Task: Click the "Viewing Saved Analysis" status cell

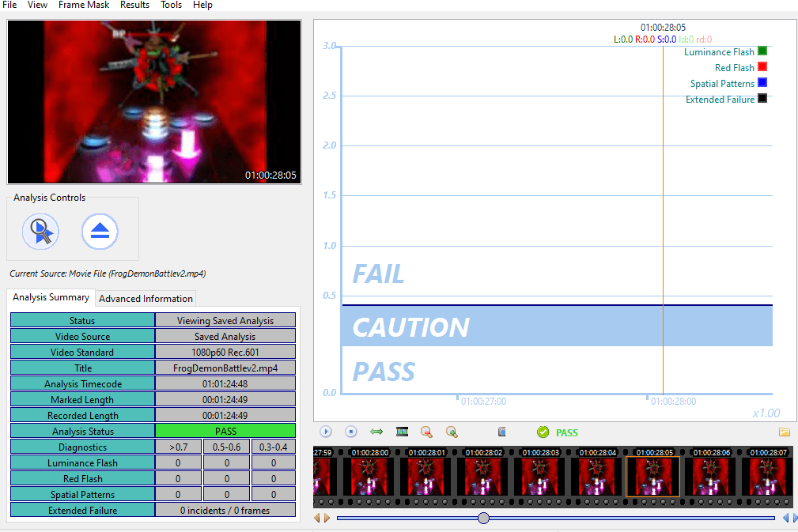Action: point(225,320)
